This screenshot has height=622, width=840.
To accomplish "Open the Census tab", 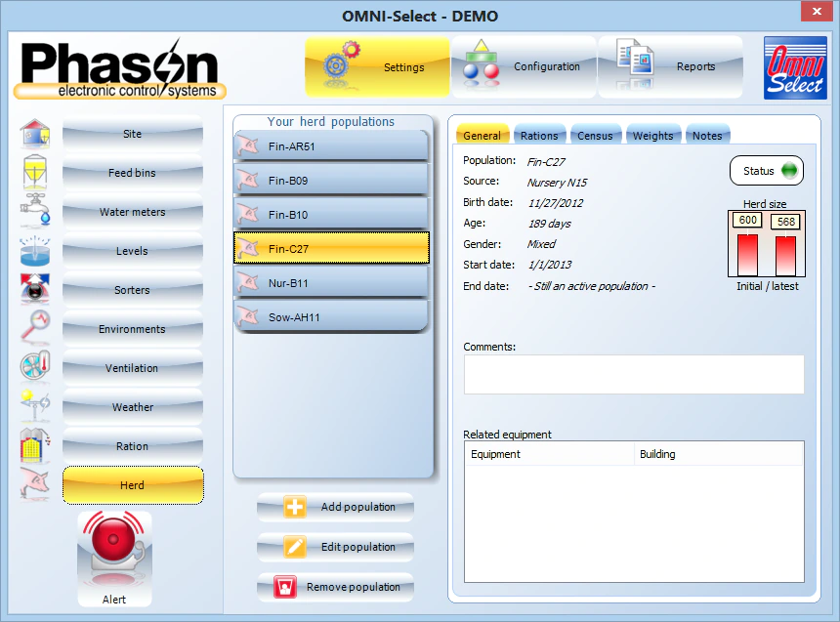I will click(x=595, y=136).
